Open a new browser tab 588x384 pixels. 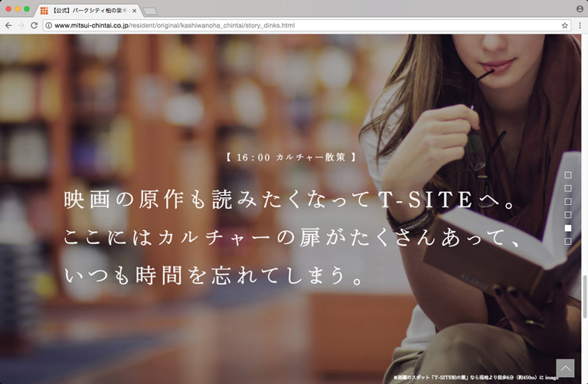[150, 11]
